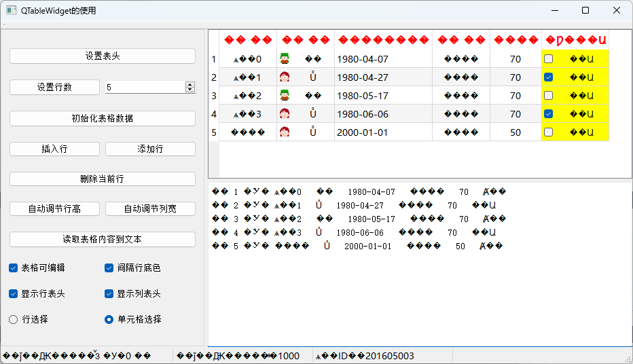The width and height of the screenshot is (633, 364).
Task: Increase row count with spinbox up arrow
Action: tap(189, 84)
